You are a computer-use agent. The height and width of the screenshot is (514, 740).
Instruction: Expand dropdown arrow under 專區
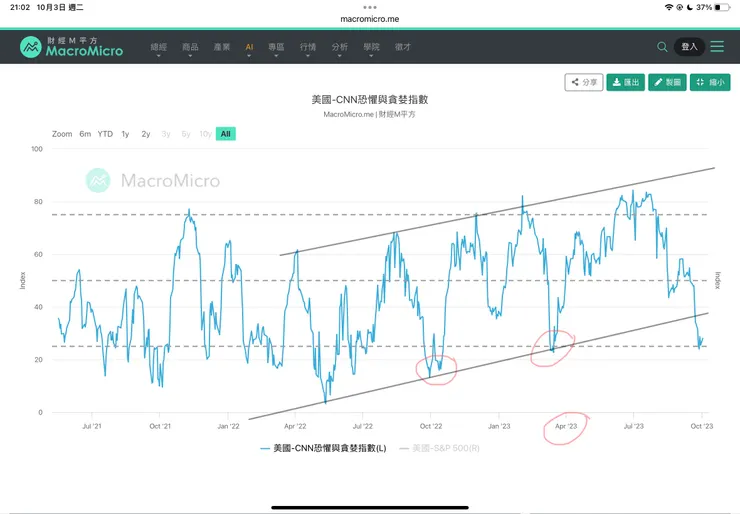pos(276,56)
